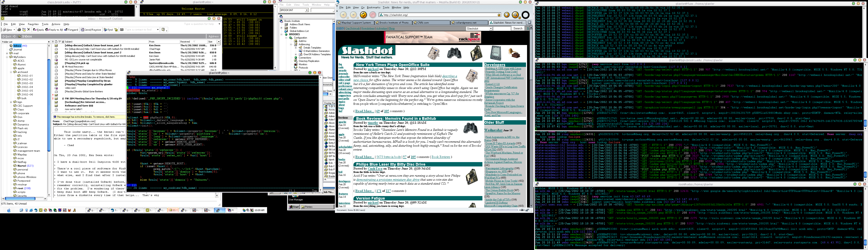Screen dimensions: 868x250
Task: Click the Mozilla URL address field
Action: tap(440, 15)
